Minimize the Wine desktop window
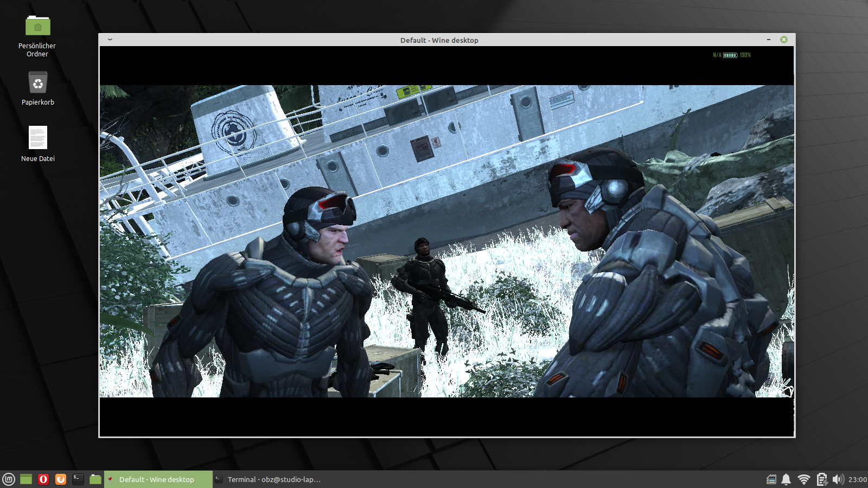This screenshot has width=868, height=488. (x=769, y=40)
